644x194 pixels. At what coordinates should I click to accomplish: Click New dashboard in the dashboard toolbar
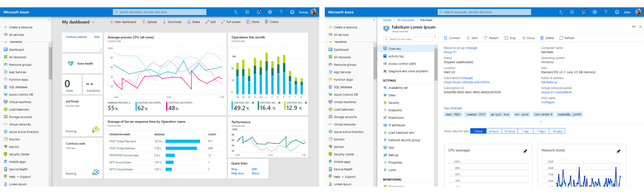(x=123, y=22)
